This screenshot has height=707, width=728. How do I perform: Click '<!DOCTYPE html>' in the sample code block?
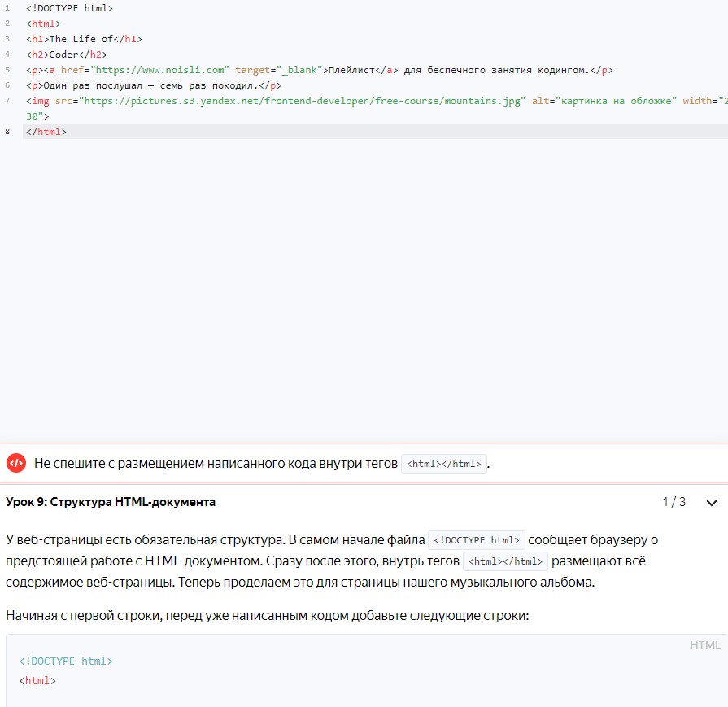[65, 661]
